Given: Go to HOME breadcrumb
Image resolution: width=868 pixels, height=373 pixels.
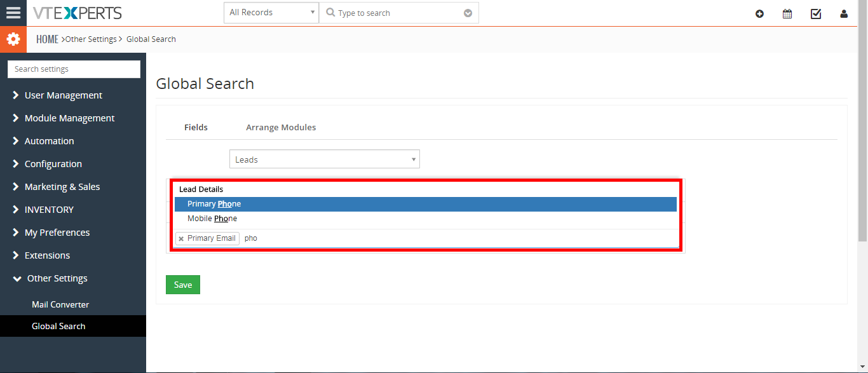Looking at the screenshot, I should pyautogui.click(x=47, y=39).
